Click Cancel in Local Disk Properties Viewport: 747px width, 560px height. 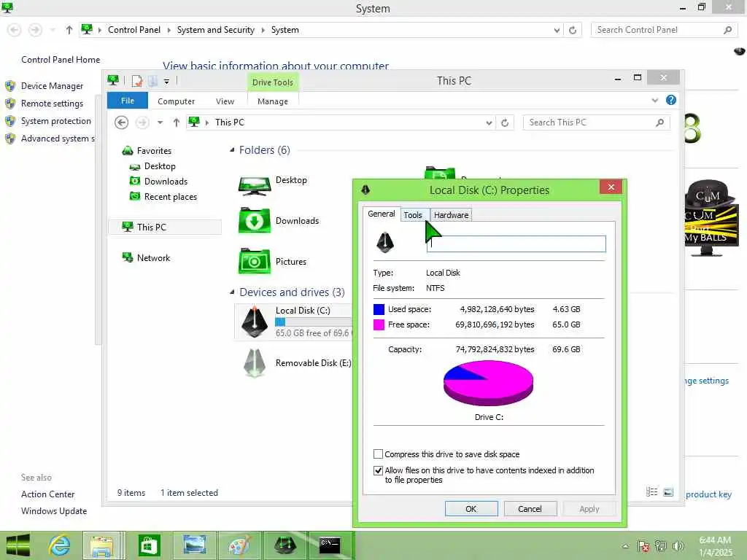pyautogui.click(x=530, y=508)
